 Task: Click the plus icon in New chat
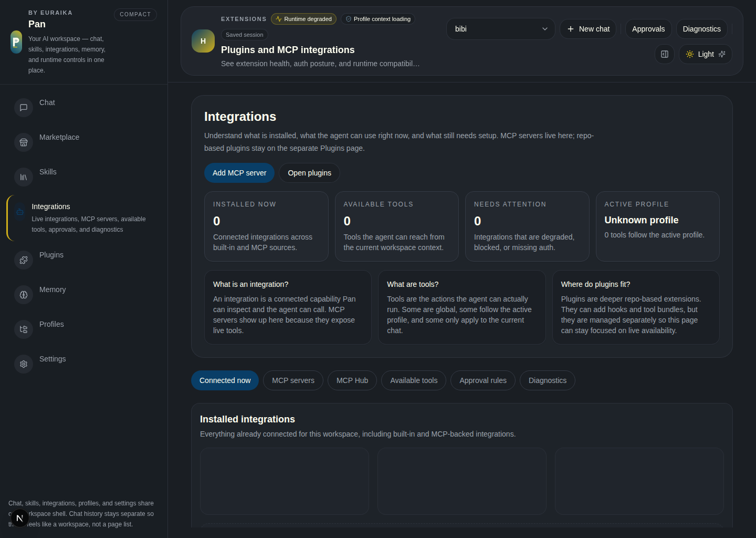571,29
